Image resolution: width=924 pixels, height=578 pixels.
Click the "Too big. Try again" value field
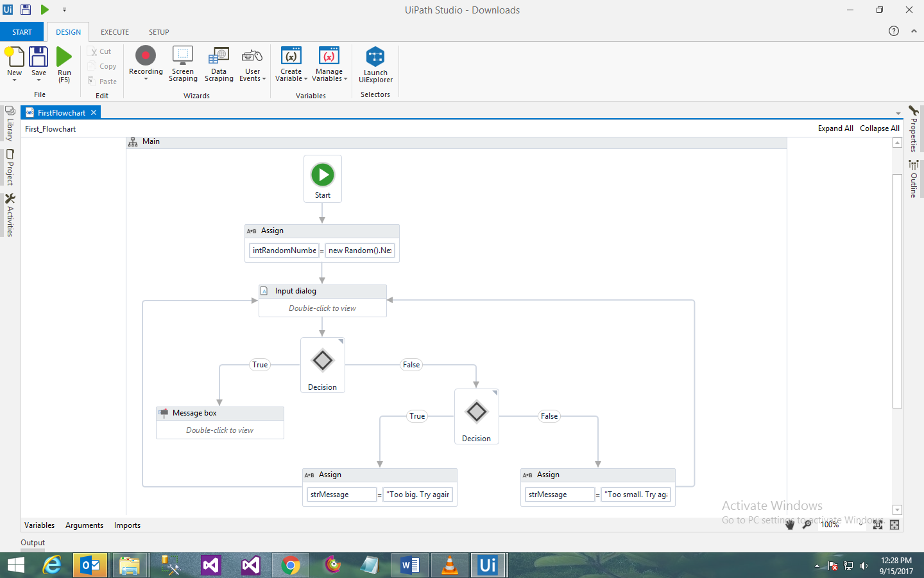pyautogui.click(x=418, y=495)
